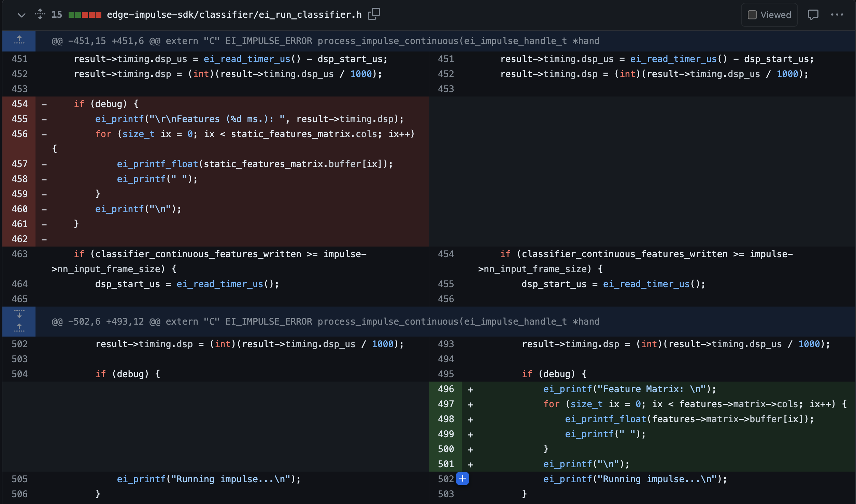Select removed line number 456

19,134
